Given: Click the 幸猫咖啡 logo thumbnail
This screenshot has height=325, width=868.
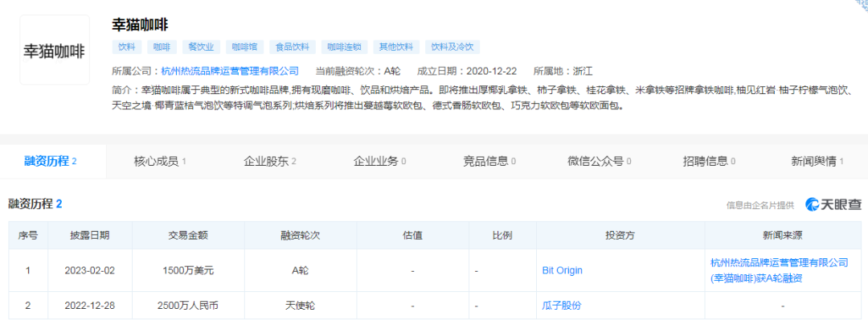Looking at the screenshot, I should (x=55, y=50).
